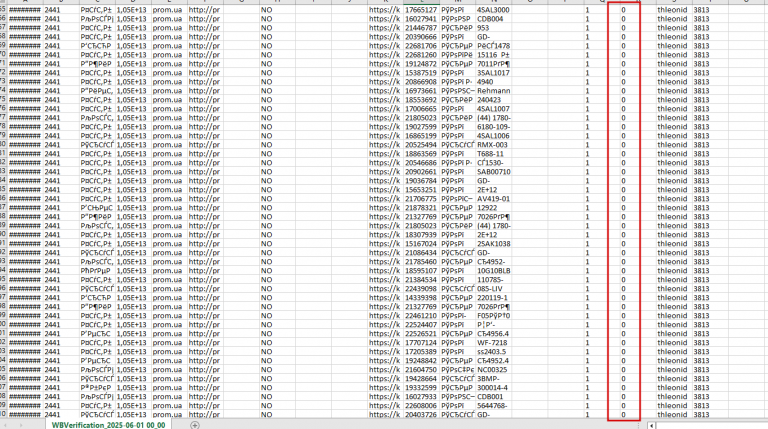
Task: Select cell with code AV419-01
Action: 493,199
